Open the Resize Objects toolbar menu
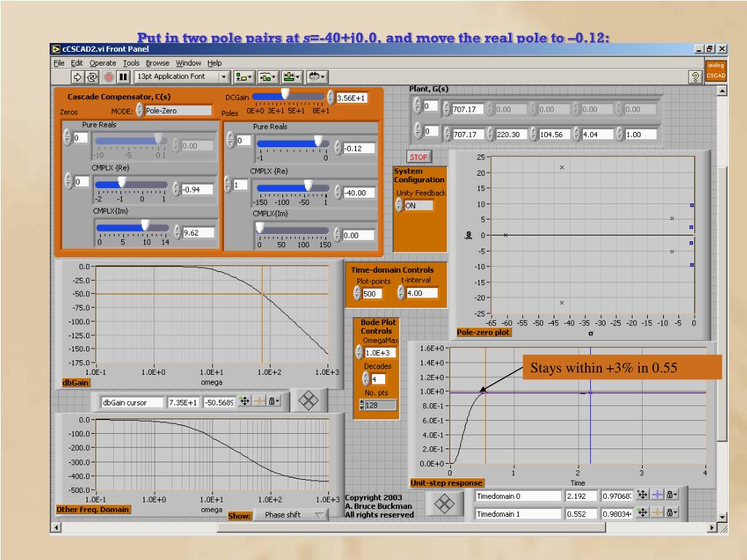This screenshot has height=560, width=747. point(292,77)
